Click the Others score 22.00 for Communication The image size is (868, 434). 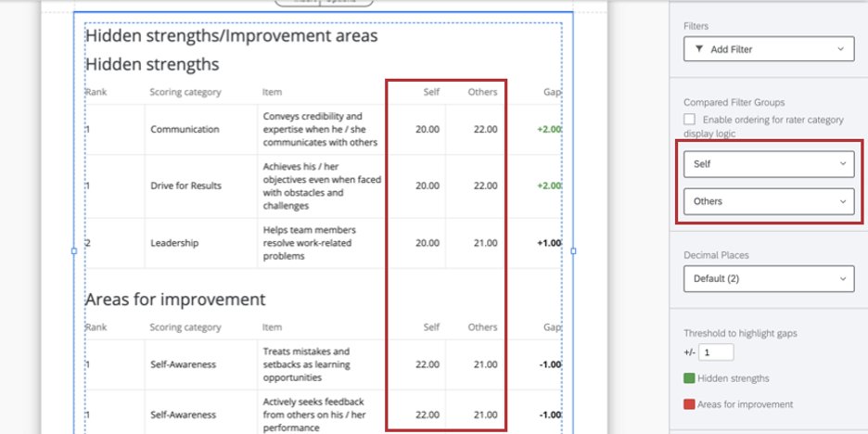[486, 130]
